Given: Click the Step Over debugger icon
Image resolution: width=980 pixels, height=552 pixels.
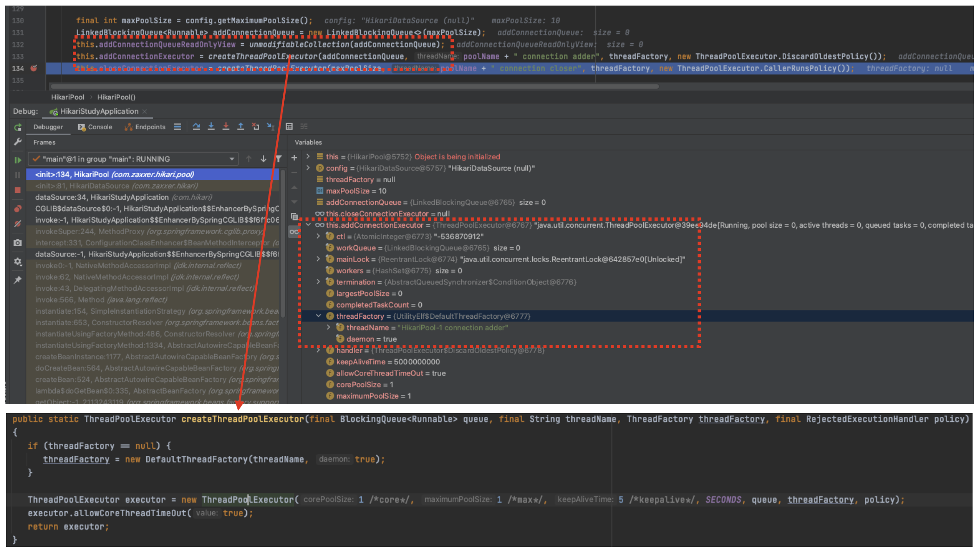Looking at the screenshot, I should tap(196, 126).
